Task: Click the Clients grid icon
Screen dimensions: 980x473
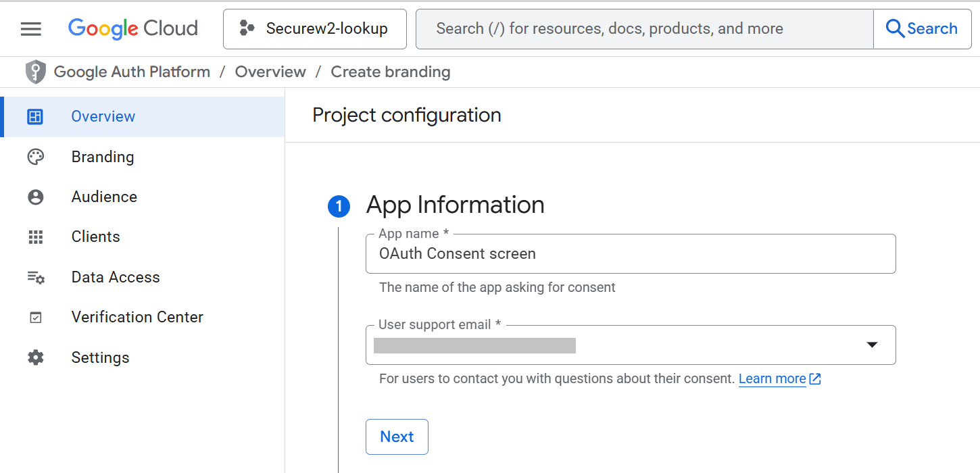Action: [35, 237]
